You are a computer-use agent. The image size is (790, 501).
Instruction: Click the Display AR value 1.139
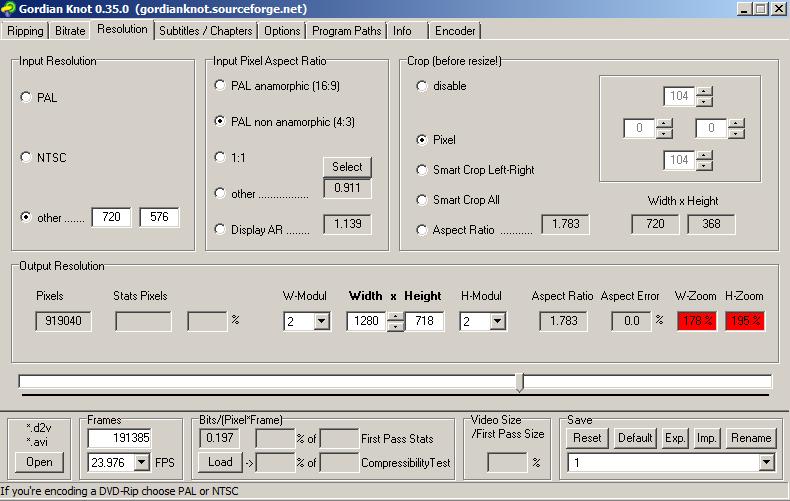pos(348,224)
